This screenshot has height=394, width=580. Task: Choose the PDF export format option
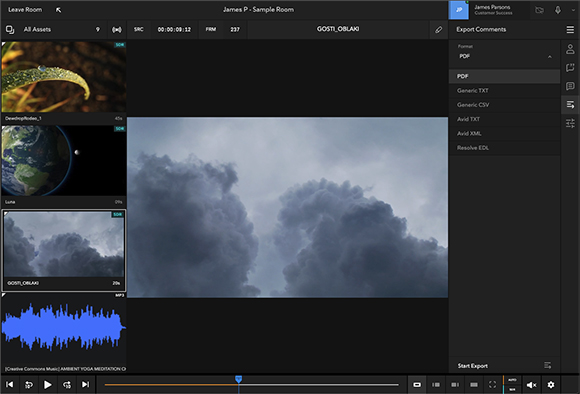pos(504,76)
